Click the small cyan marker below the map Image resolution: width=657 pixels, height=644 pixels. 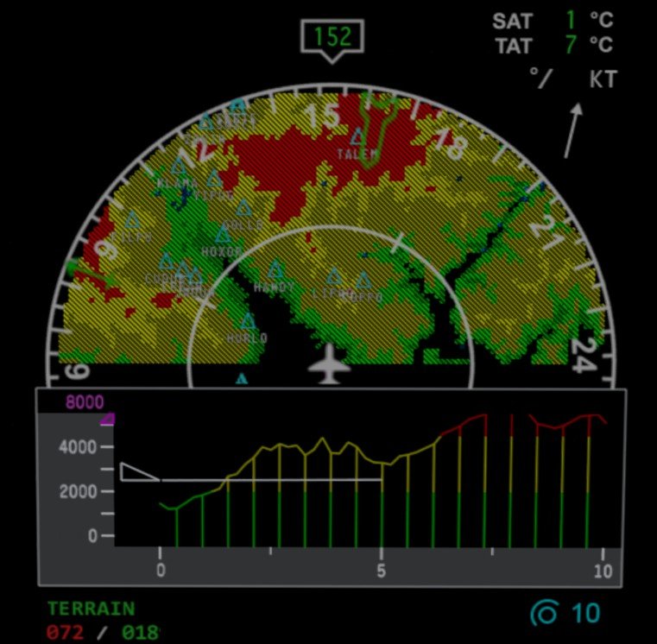(242, 379)
